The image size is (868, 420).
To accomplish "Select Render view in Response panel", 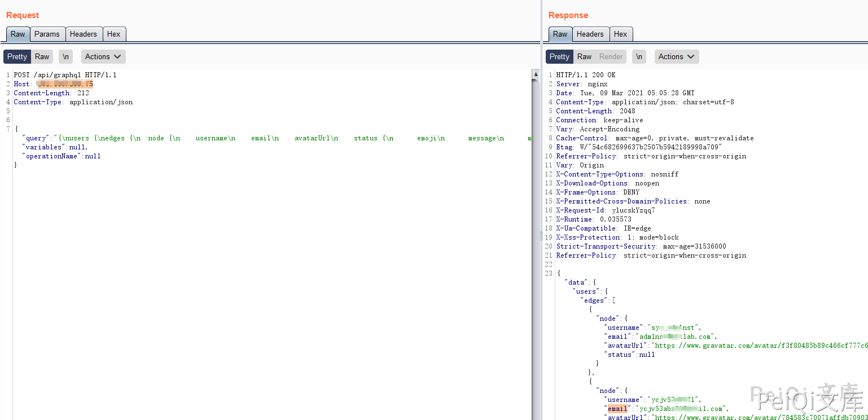I will tap(611, 56).
